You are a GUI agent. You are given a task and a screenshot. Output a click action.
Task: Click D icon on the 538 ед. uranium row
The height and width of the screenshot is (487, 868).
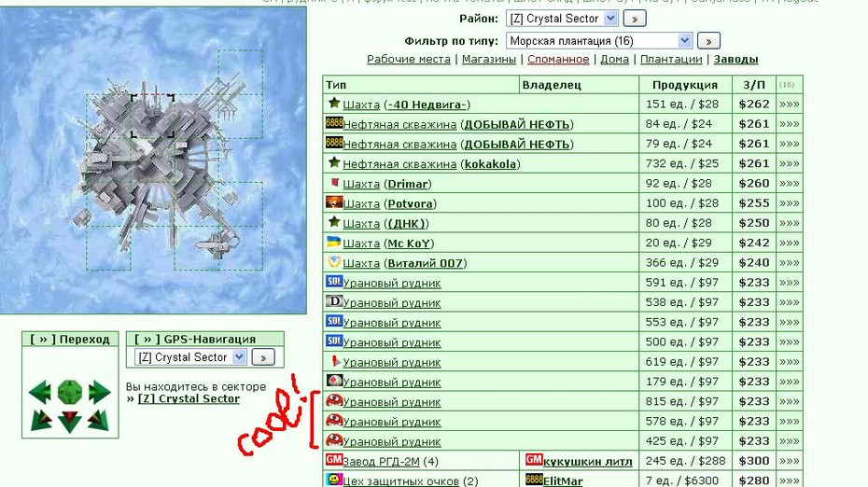[334, 301]
